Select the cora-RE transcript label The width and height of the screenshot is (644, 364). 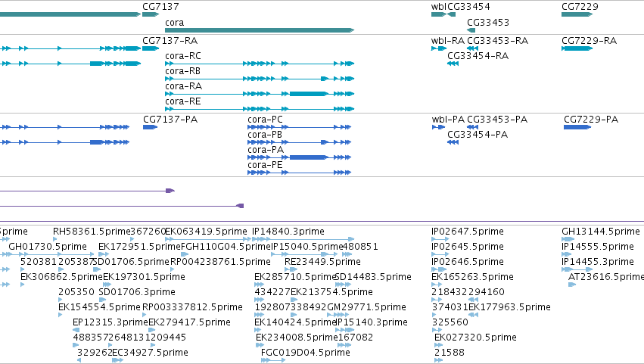click(x=183, y=101)
